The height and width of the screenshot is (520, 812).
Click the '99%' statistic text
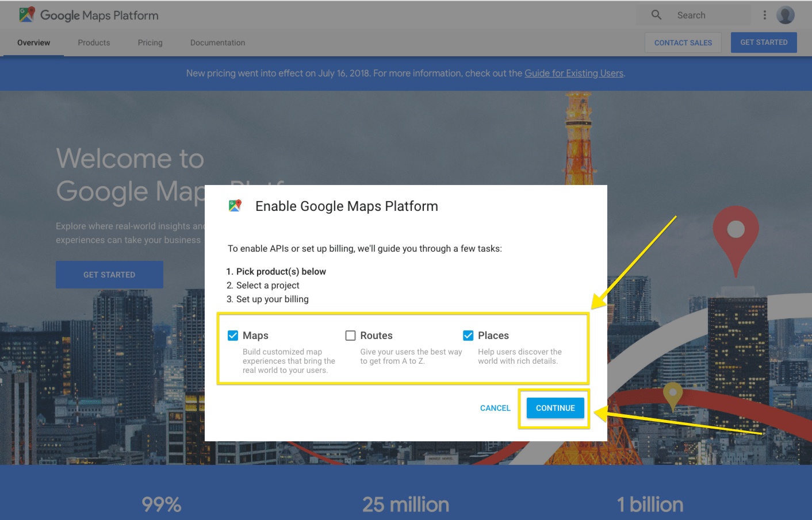pyautogui.click(x=162, y=504)
